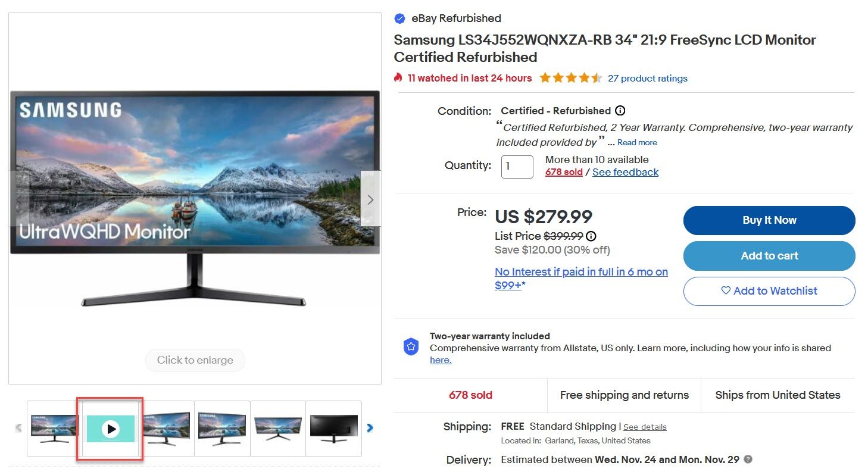This screenshot has height=469, width=868.
Task: Select the rear-view monitor thumbnail
Action: click(x=333, y=429)
